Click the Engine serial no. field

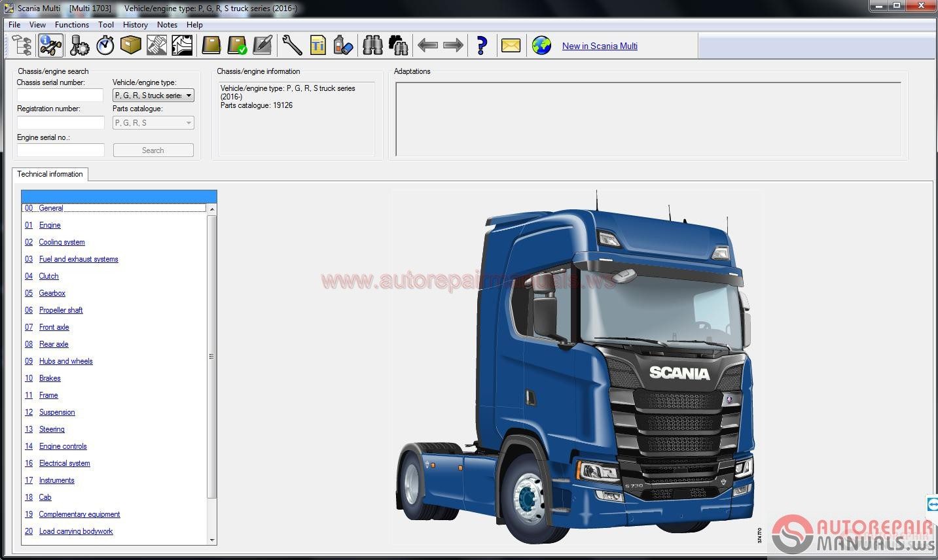60,150
